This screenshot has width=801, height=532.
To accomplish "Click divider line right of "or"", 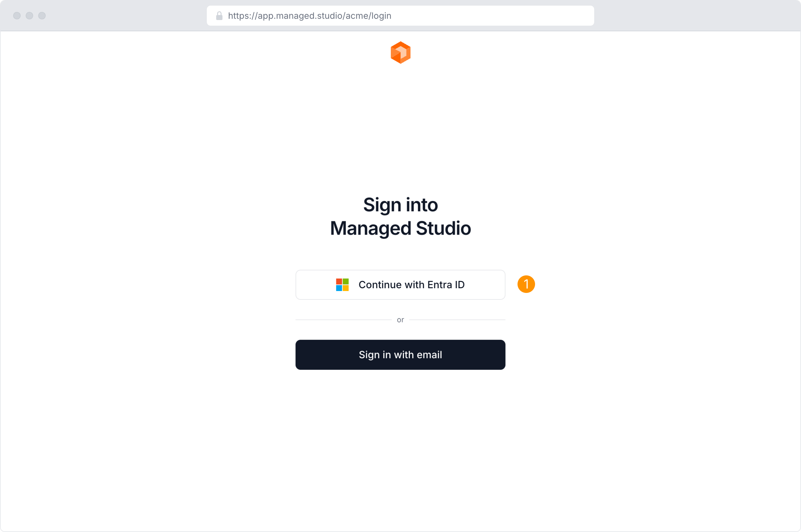I will point(457,320).
